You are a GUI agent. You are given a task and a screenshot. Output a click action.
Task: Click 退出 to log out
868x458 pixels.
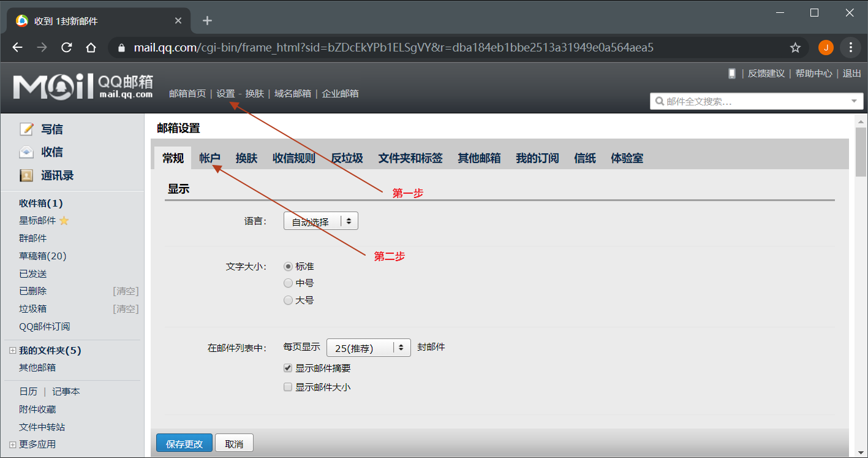click(851, 74)
